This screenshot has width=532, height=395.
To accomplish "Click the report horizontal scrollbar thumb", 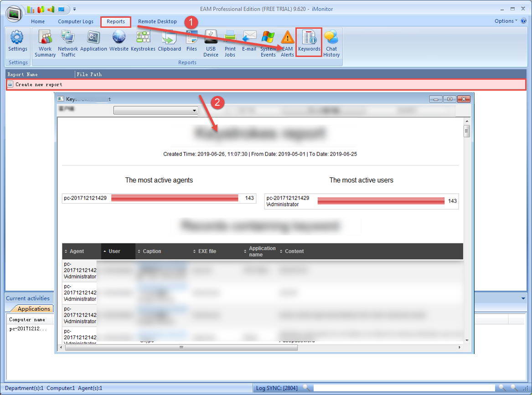I will coord(181,347).
